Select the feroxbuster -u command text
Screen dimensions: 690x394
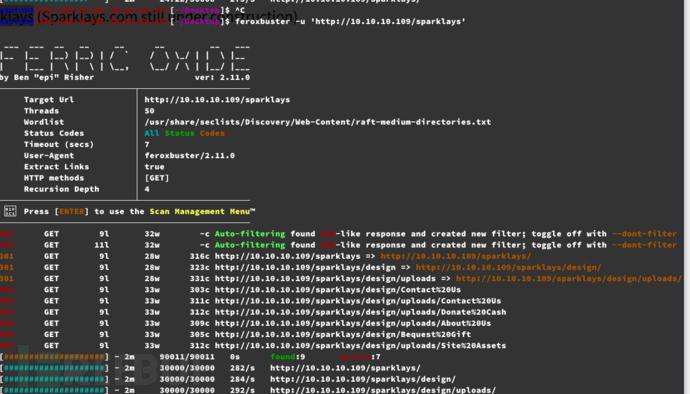point(350,21)
